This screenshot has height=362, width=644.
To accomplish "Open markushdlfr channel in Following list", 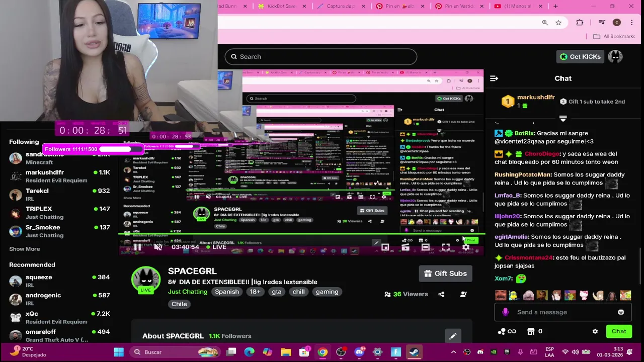I will [59, 176].
